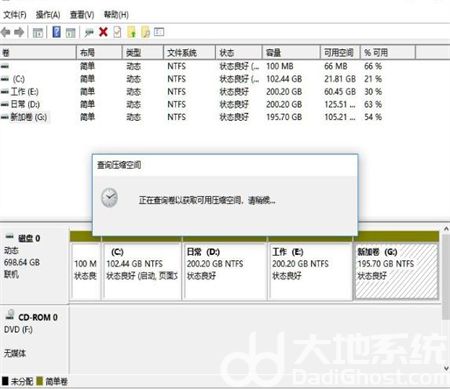Click the 54 % available cell

pyautogui.click(x=373, y=117)
